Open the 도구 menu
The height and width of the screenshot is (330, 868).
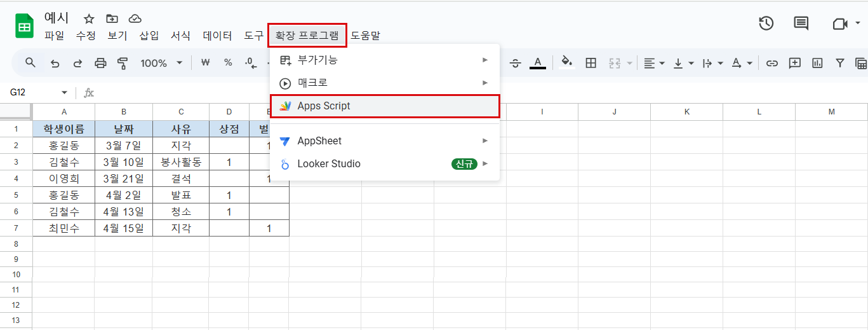point(253,36)
